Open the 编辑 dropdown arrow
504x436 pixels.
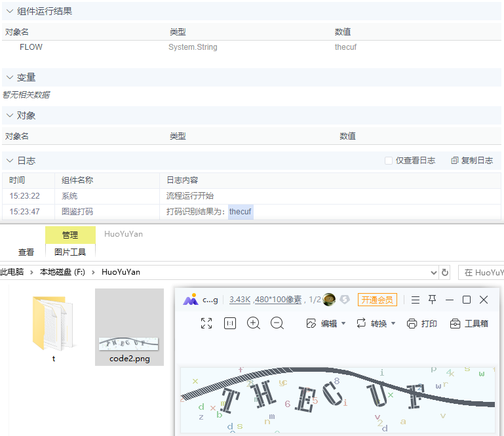(343, 323)
